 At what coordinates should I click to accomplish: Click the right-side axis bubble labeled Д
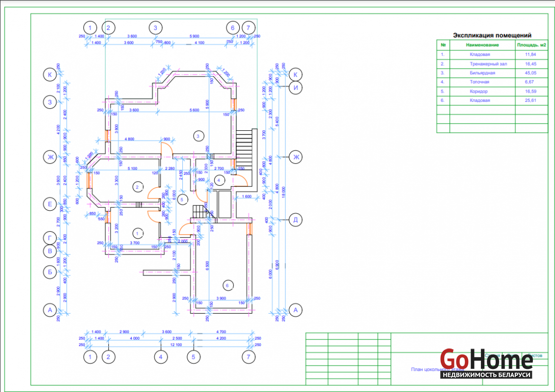tap(296, 219)
